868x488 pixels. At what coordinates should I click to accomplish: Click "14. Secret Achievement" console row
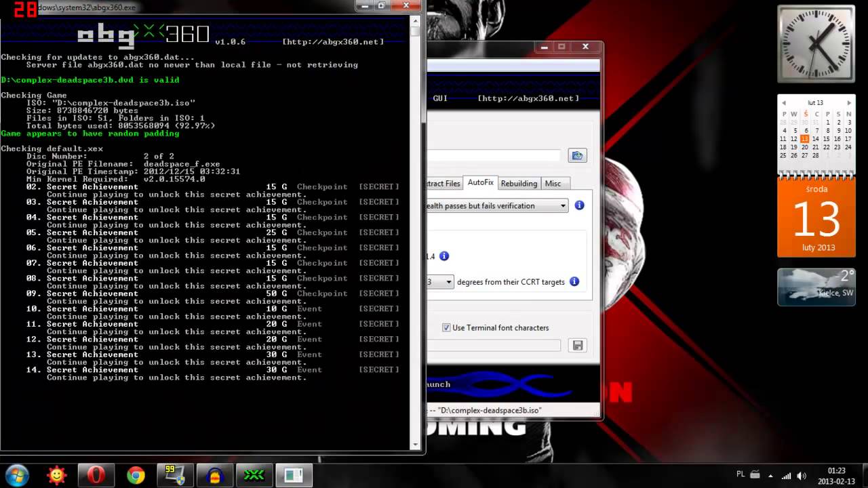[212, 369]
